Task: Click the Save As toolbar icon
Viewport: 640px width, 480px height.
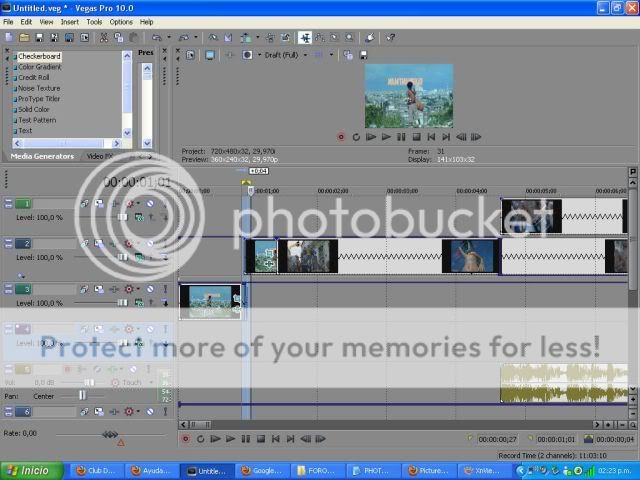Action: pyautogui.click(x=54, y=38)
